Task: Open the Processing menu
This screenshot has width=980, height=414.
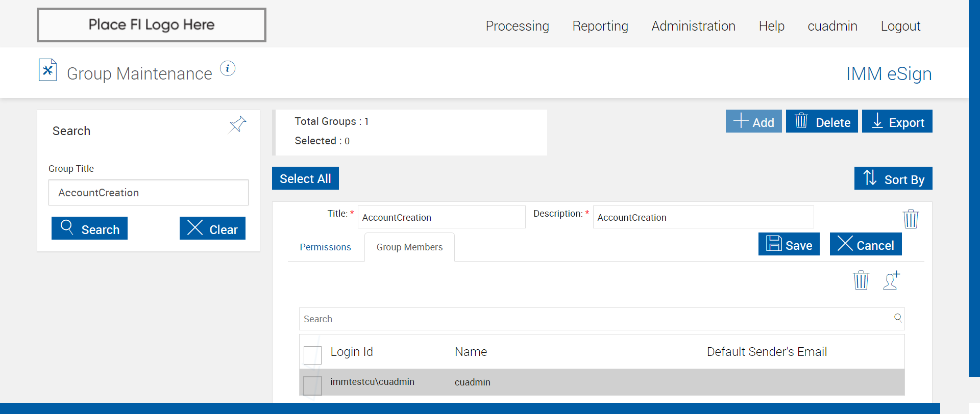Action: [x=517, y=26]
